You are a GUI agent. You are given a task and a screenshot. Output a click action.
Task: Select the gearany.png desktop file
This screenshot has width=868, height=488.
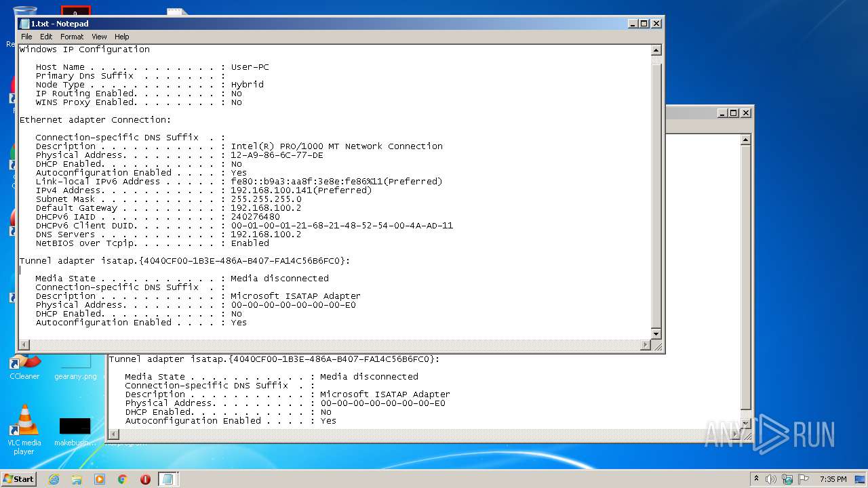click(75, 367)
